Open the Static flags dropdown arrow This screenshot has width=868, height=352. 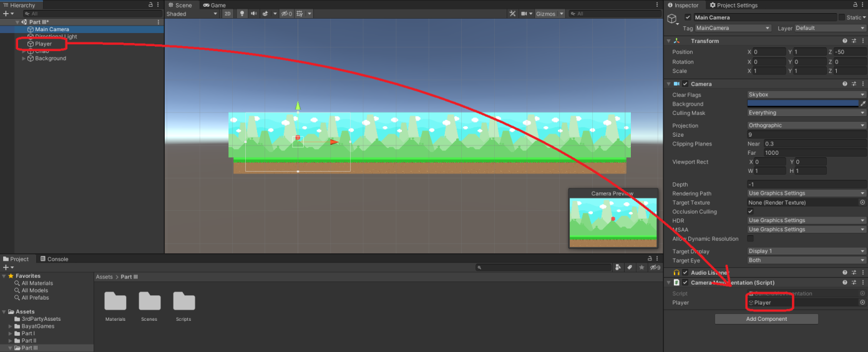864,17
